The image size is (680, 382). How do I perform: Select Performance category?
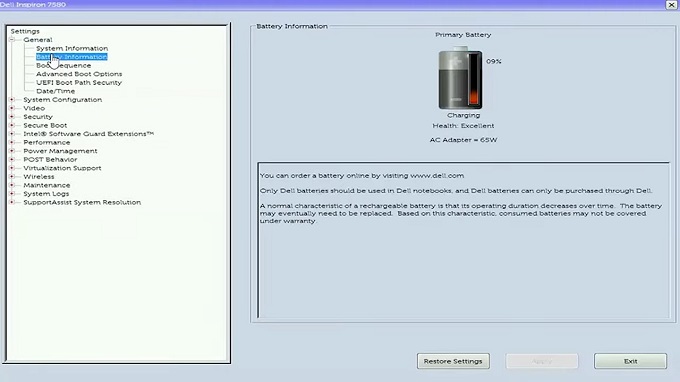tap(46, 142)
